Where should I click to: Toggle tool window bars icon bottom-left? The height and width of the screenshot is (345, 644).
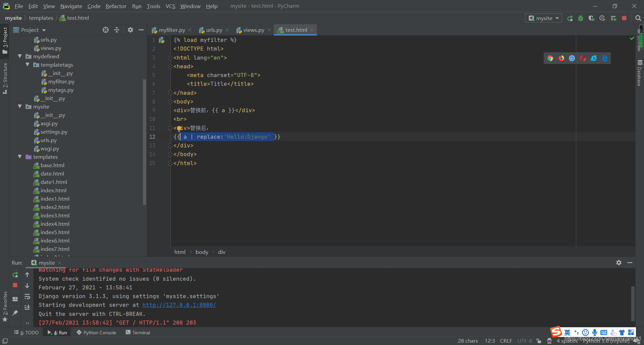(x=5, y=341)
